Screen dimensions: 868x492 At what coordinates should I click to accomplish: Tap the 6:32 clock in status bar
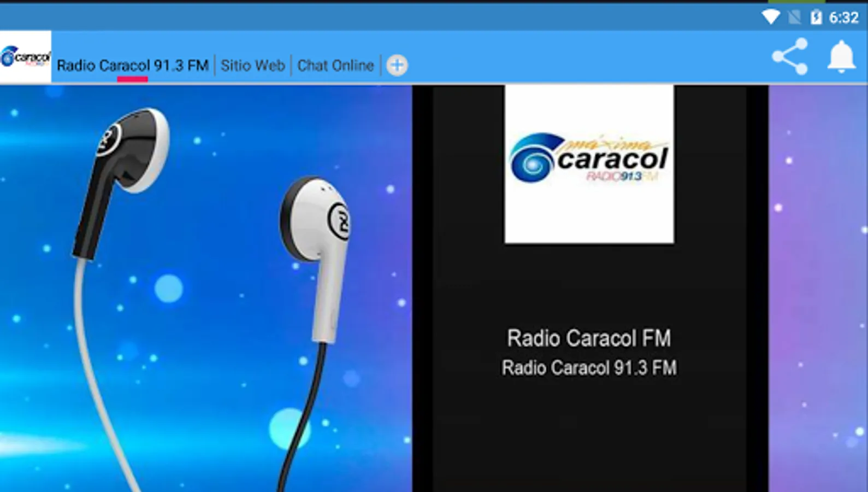pos(844,18)
